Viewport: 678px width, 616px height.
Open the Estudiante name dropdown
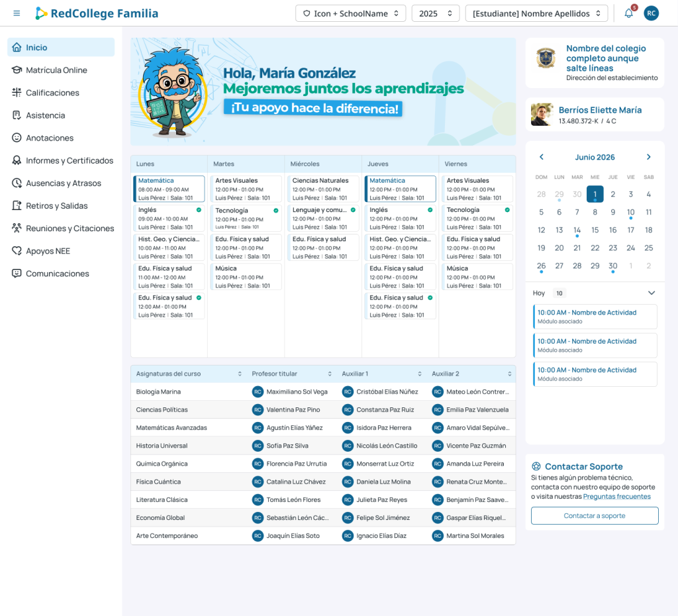point(536,13)
